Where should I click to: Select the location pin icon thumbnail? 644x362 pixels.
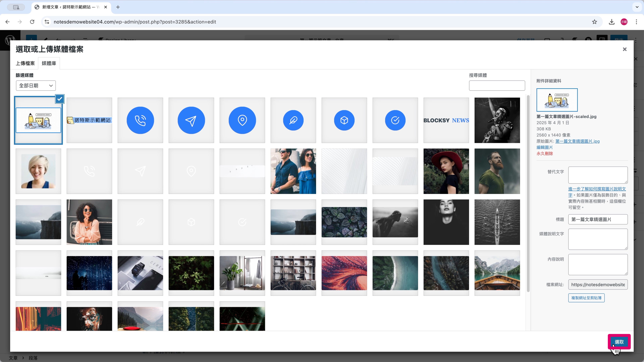242,120
